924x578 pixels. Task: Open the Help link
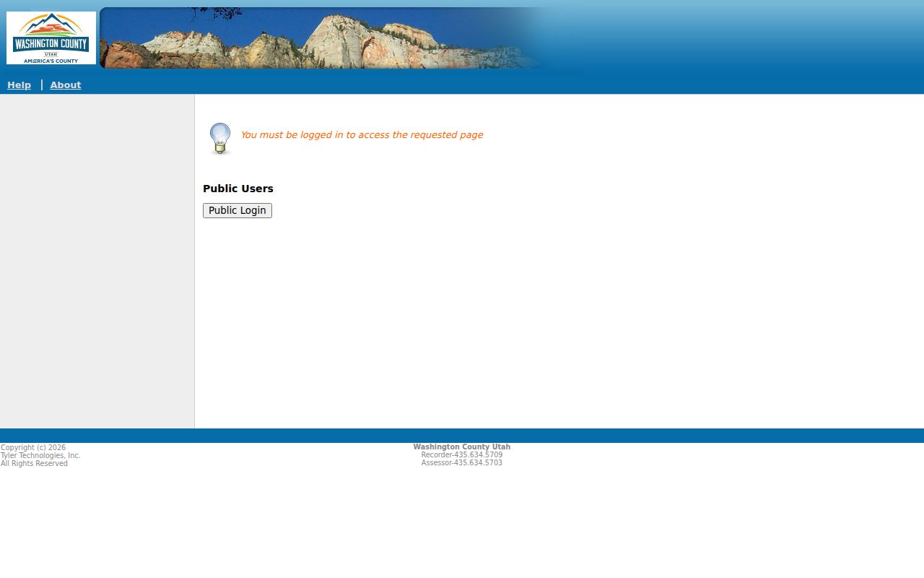click(19, 85)
